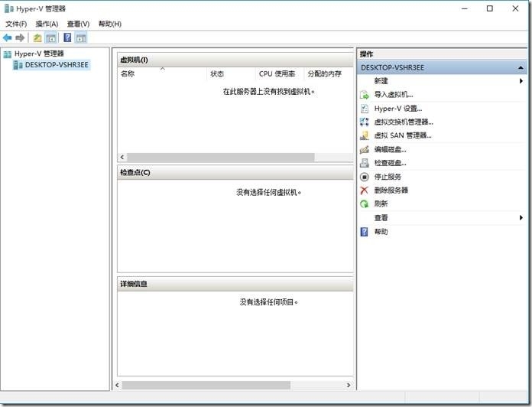
Task: Click 删除服务器 action
Action: 391,190
